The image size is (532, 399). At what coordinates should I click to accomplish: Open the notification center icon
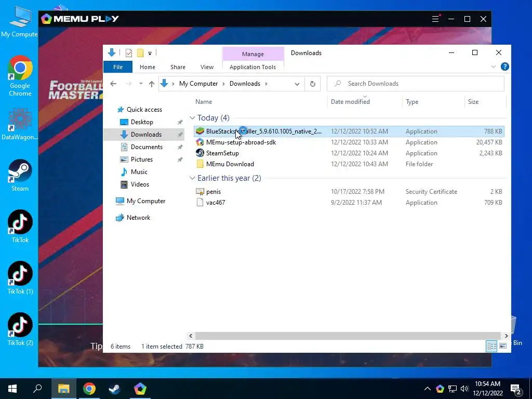[516, 389]
